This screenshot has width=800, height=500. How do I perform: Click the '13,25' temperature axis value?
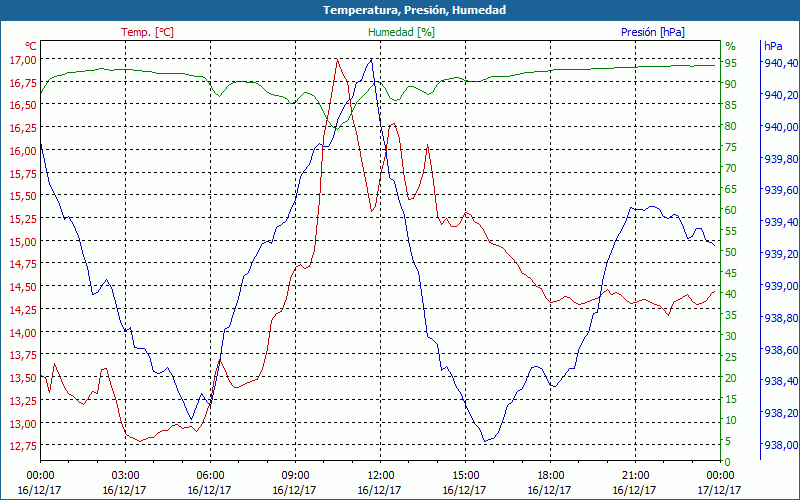click(23, 401)
